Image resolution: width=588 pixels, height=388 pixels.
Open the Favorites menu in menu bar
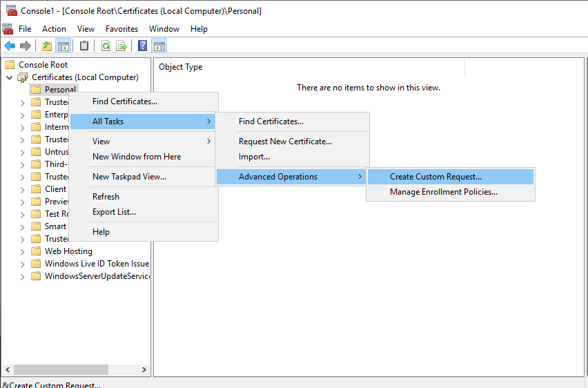[121, 29]
